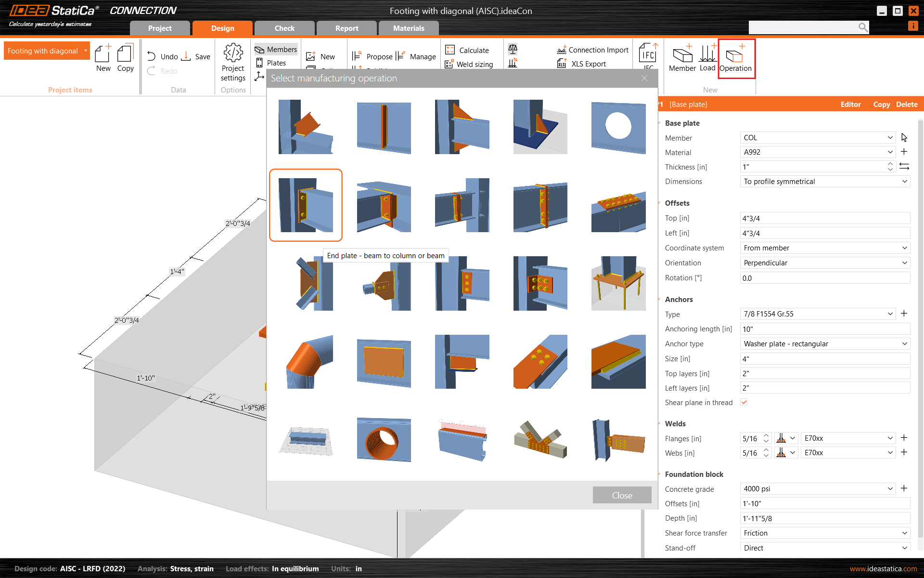The width and height of the screenshot is (924, 578).
Task: Toggle Shear plane in thread checkbox
Action: (744, 402)
